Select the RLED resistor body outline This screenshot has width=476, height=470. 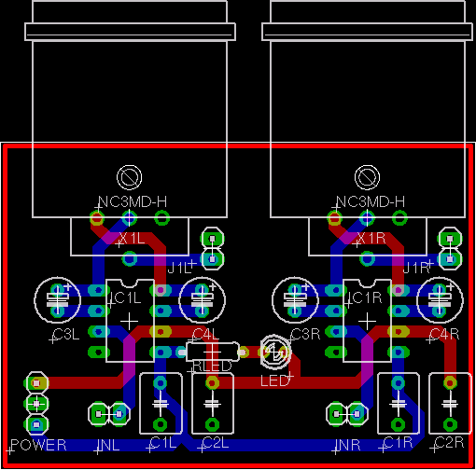[213, 352]
